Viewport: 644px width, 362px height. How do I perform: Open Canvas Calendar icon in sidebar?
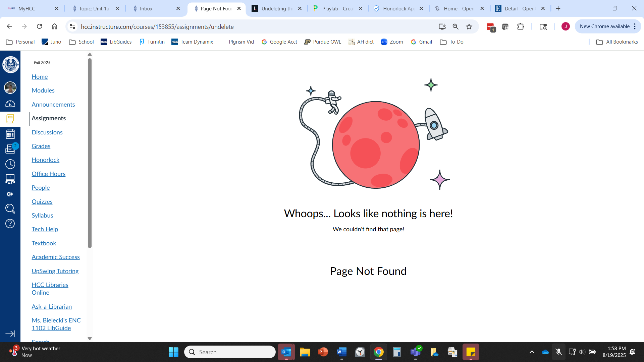(10, 134)
